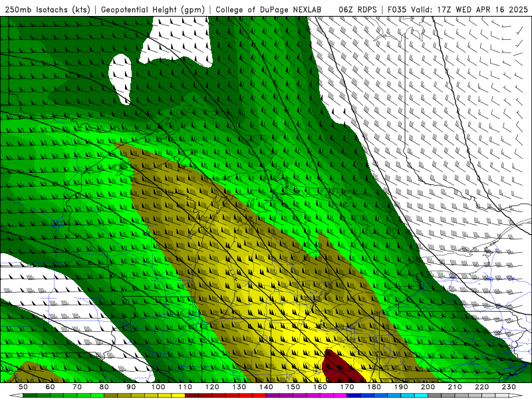
Task: Click the 160 value on the color scale
Action: pos(320,387)
